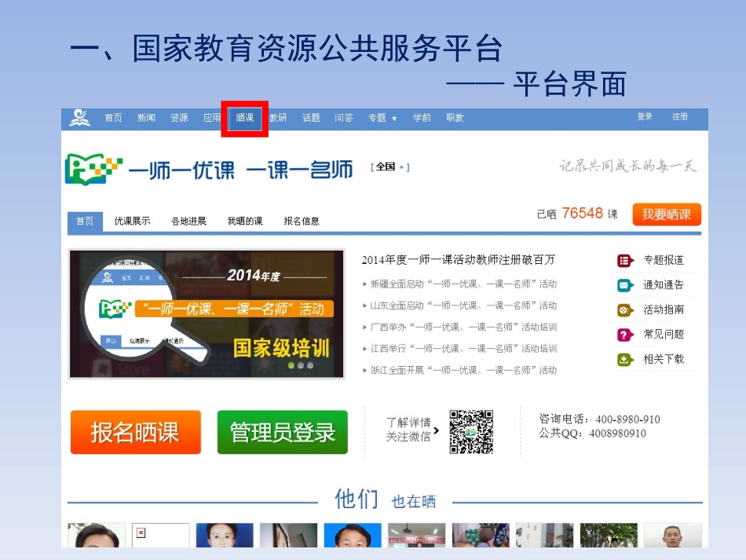
Task: Open headline 2014年度一师一课活动教师注册破百万
Action: (458, 260)
